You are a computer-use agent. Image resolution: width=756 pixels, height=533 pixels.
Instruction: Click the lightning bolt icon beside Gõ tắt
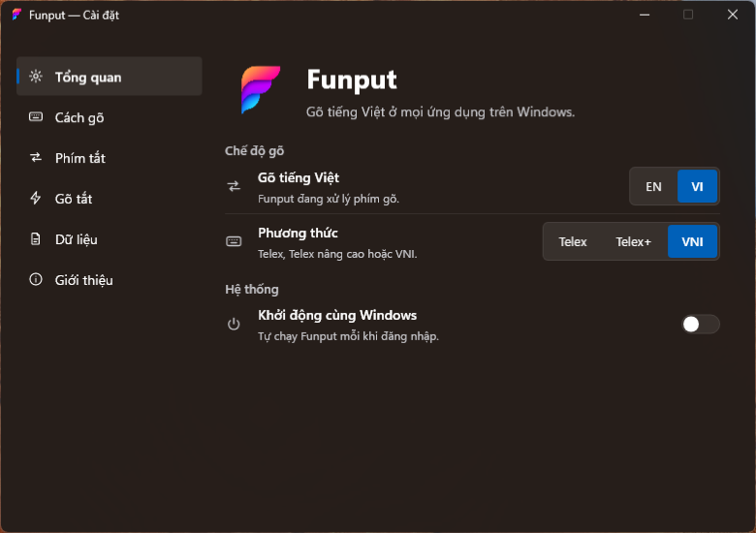pos(36,198)
